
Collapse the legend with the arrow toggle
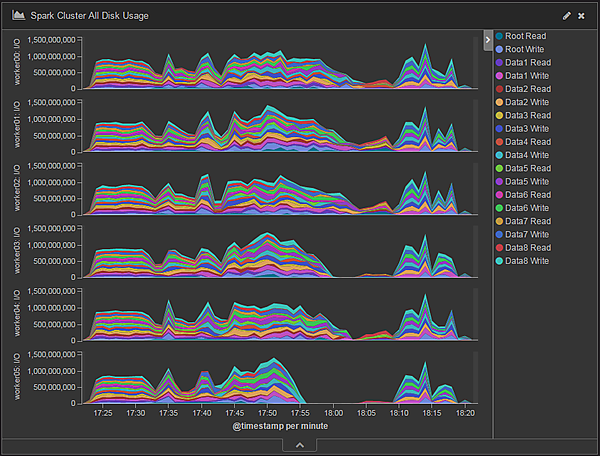click(487, 39)
